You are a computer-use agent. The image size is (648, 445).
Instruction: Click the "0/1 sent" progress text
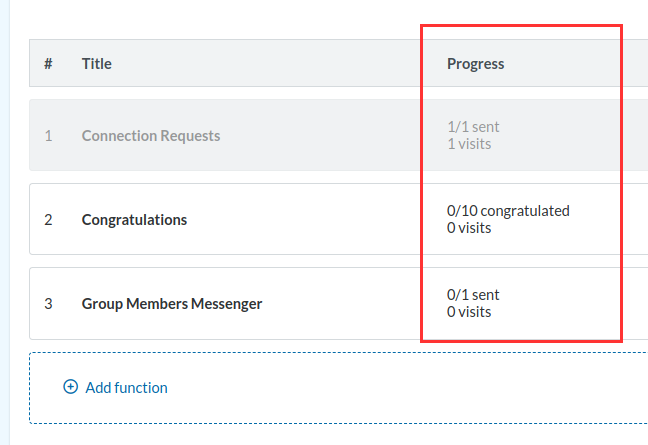(473, 295)
